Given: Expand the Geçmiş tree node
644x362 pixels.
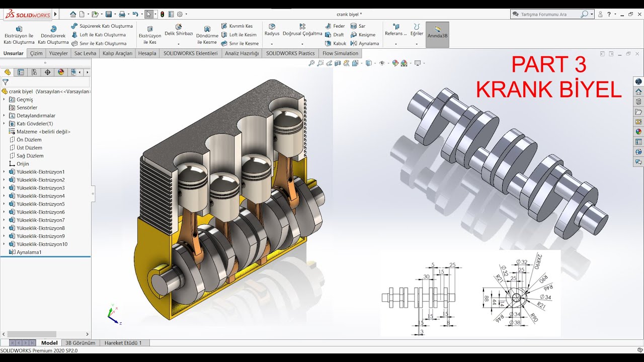Looking at the screenshot, I should click(4, 100).
